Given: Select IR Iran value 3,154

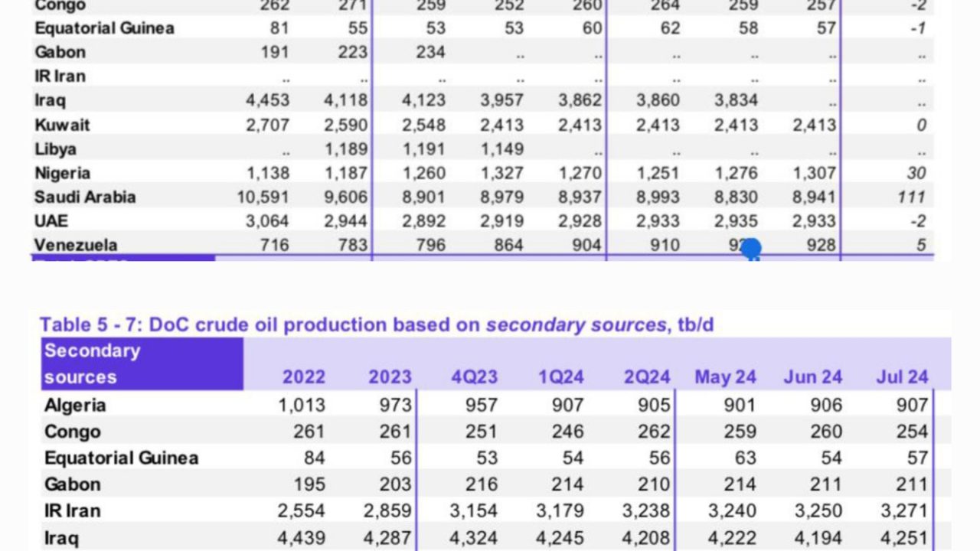Looking at the screenshot, I should pos(475,510).
